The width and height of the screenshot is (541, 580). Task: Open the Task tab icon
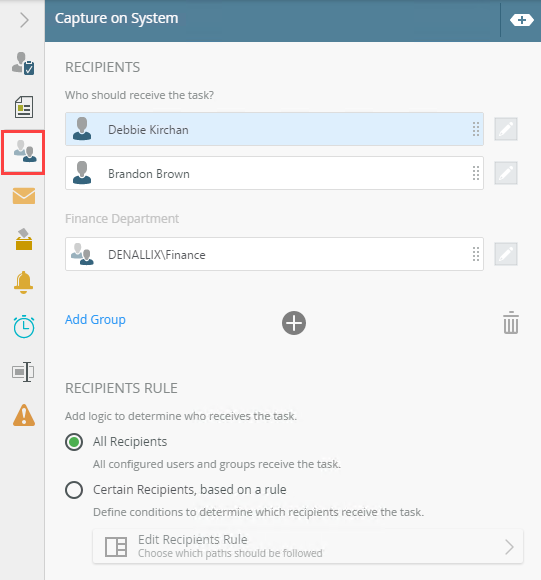click(x=23, y=64)
